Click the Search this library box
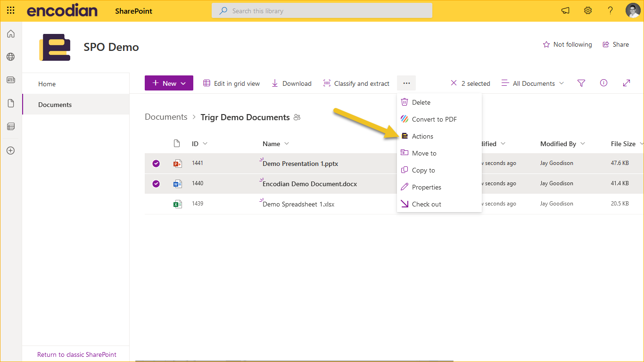This screenshot has height=362, width=644. [322, 10]
